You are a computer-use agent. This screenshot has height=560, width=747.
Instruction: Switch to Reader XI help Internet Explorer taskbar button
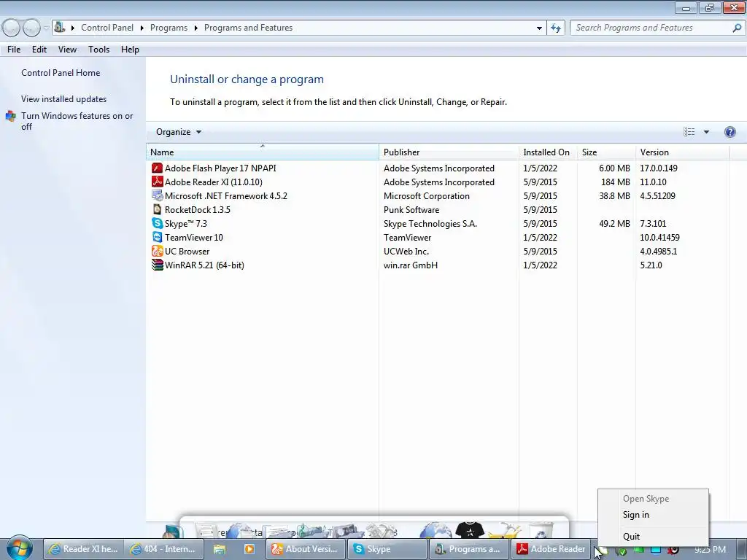point(84,549)
